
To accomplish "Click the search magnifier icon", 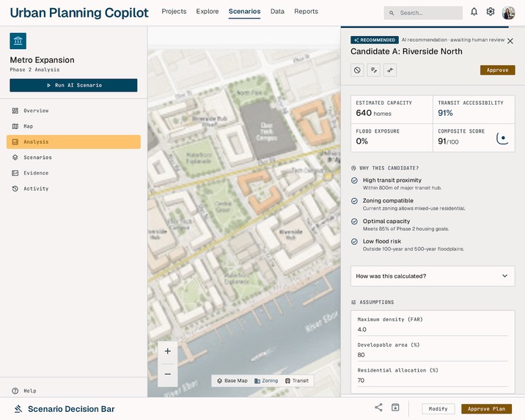I will click(392, 13).
